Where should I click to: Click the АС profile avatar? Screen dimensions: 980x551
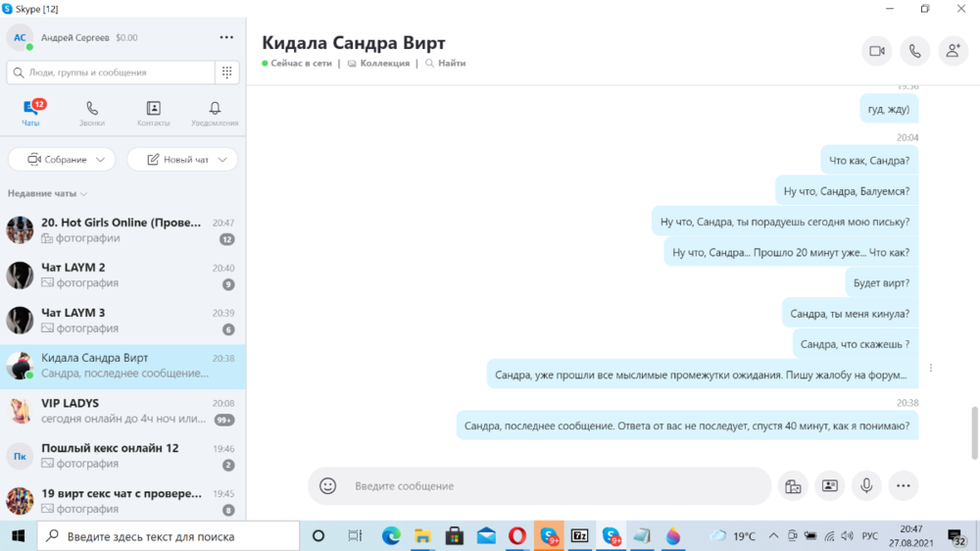[x=20, y=37]
